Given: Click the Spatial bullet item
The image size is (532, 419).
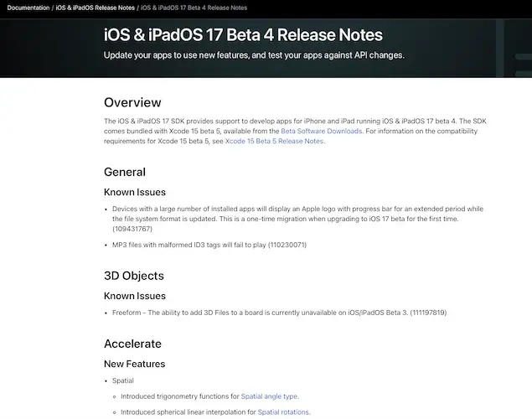Looking at the screenshot, I should click(123, 380).
